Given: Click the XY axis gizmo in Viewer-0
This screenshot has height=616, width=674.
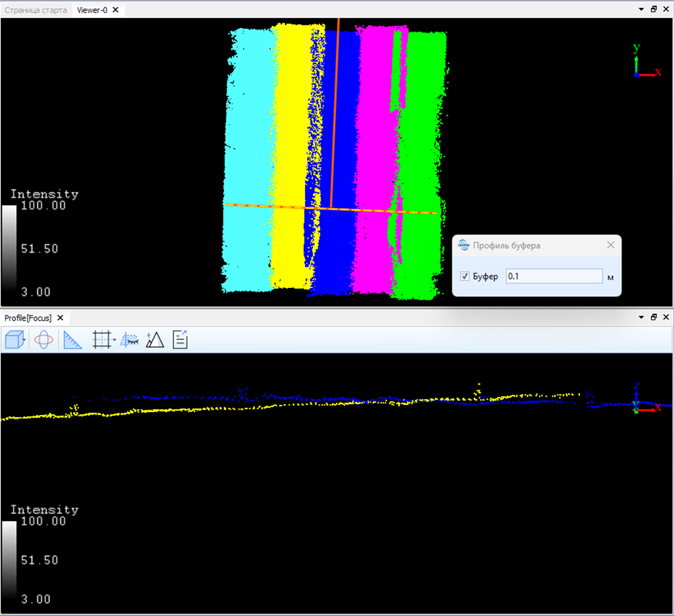Looking at the screenshot, I should (646, 61).
